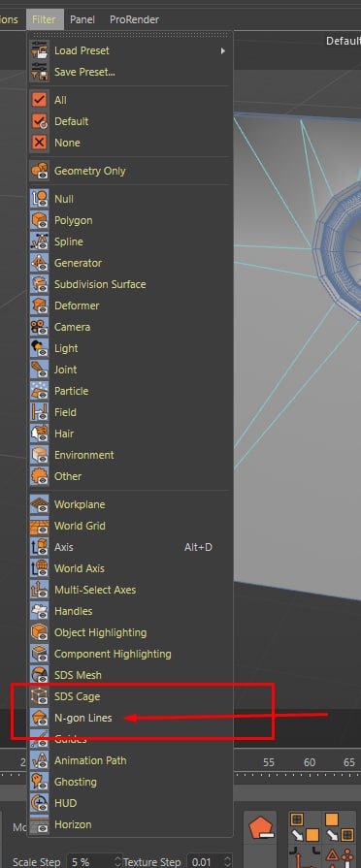Click timeline frame marker 60

310,762
